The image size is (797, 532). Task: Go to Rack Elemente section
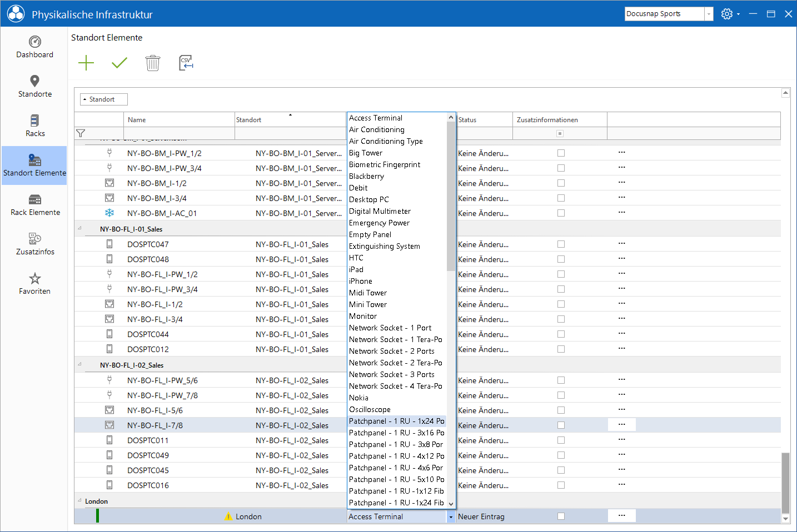(x=34, y=205)
